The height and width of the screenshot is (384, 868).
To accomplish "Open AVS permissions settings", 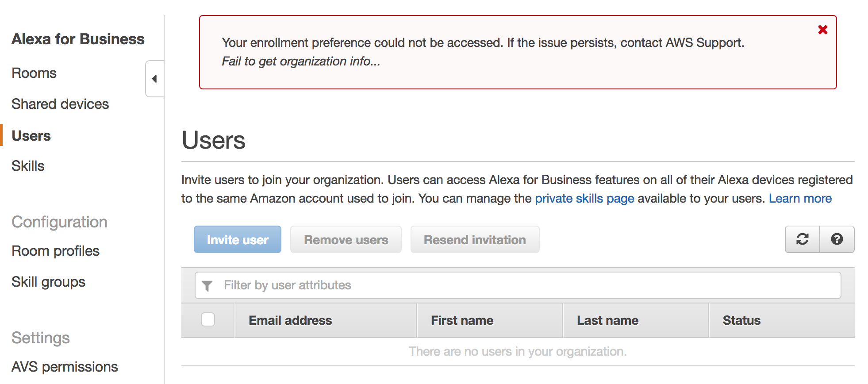I will [65, 367].
